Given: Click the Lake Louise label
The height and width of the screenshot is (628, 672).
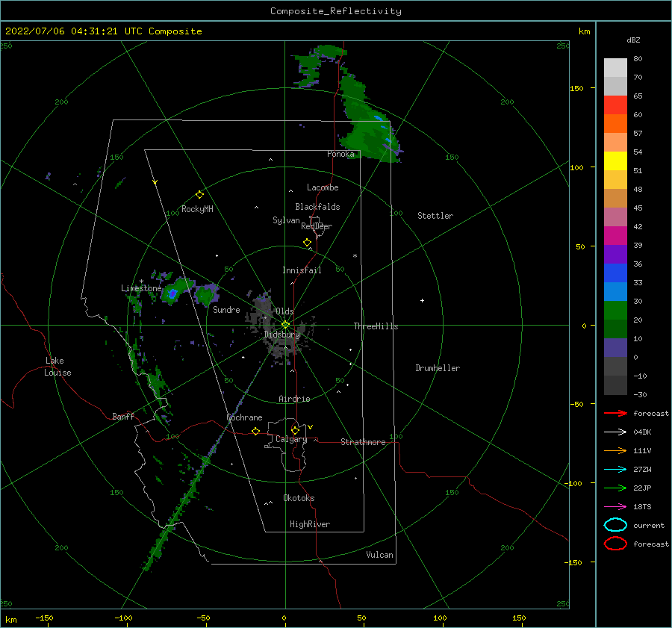Looking at the screenshot, I should pos(57,367).
